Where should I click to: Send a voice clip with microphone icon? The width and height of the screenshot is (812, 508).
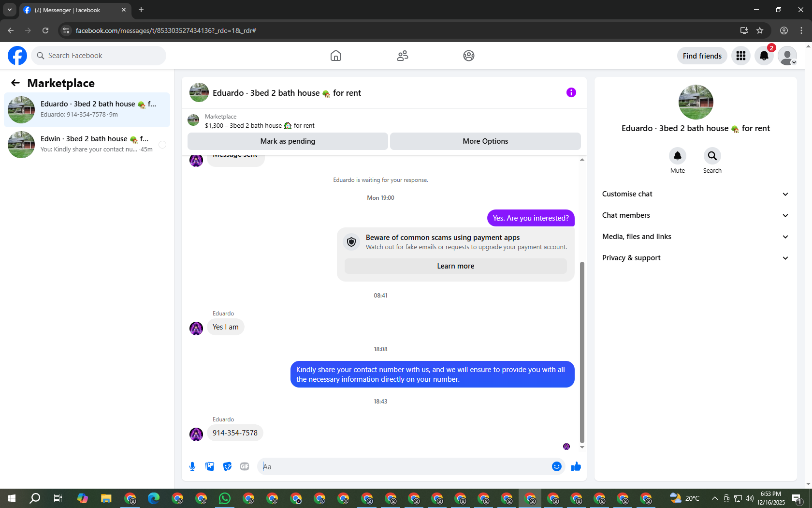pos(192,466)
